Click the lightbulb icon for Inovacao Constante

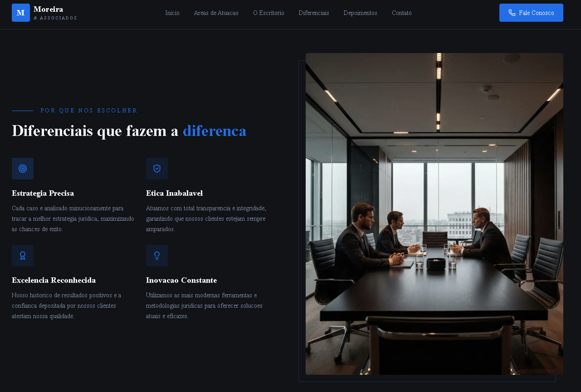(x=157, y=256)
